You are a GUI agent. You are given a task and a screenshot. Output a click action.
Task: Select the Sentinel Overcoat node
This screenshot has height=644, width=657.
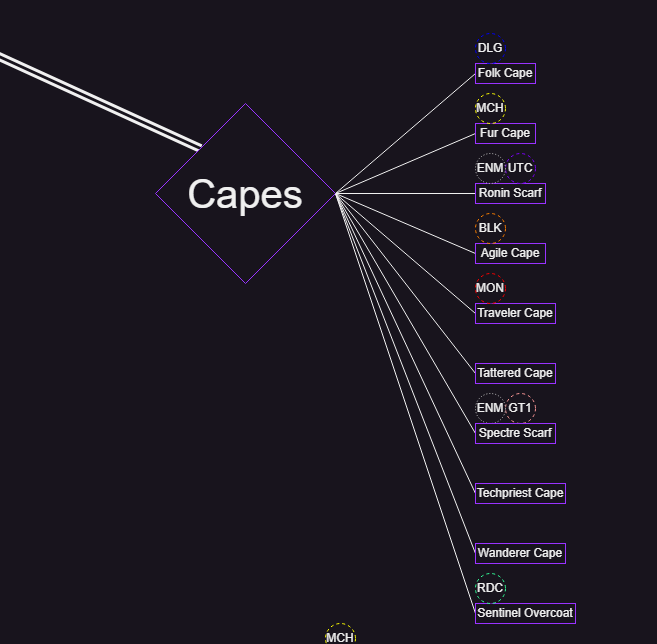pyautogui.click(x=525, y=613)
